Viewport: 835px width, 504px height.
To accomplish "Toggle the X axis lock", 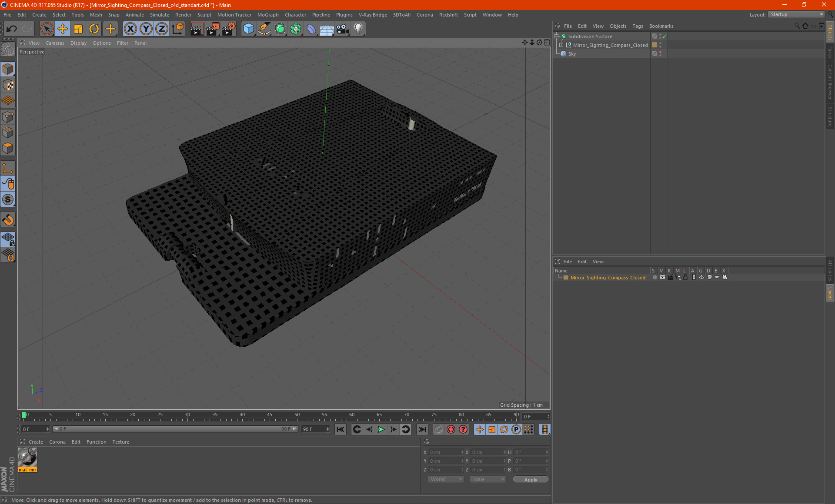I will [130, 29].
